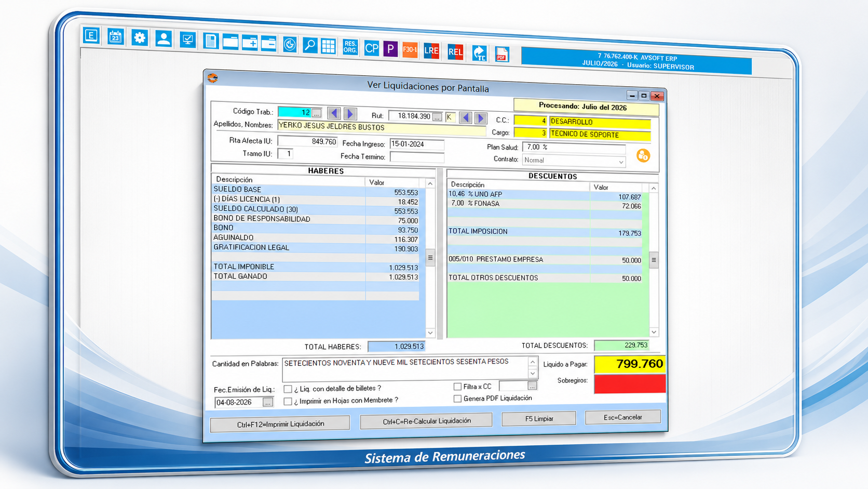The image size is (868, 489).
Task: Click the RES. ORG. toolbar icon
Action: coord(350,47)
